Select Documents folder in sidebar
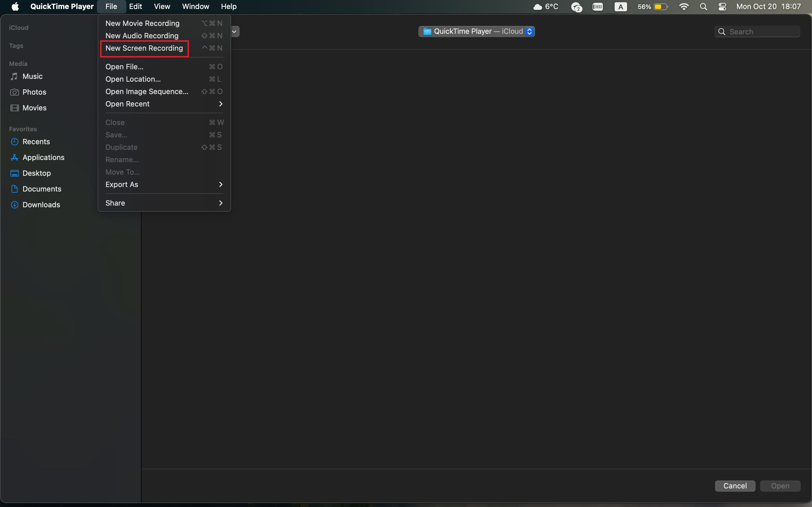Viewport: 812px width, 507px height. point(42,189)
